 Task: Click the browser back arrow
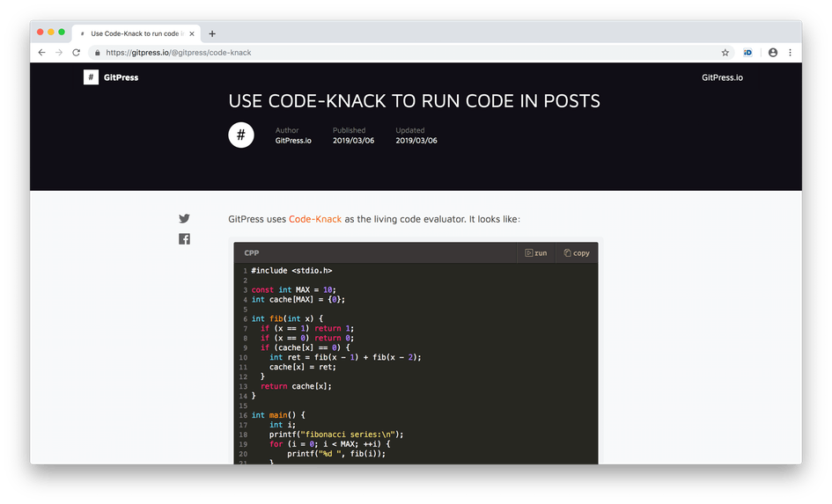coord(41,53)
